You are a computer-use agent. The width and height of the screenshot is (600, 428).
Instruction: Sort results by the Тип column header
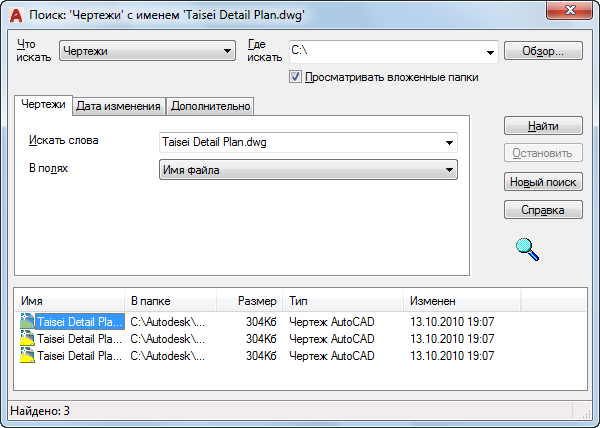click(343, 301)
